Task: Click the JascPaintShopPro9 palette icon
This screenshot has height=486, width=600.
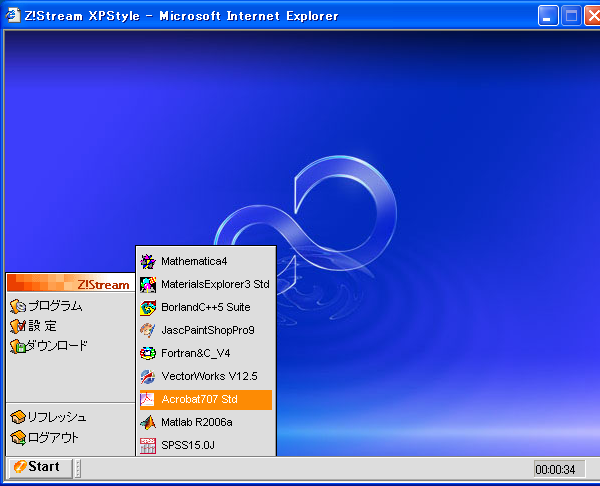Action: pos(148,331)
